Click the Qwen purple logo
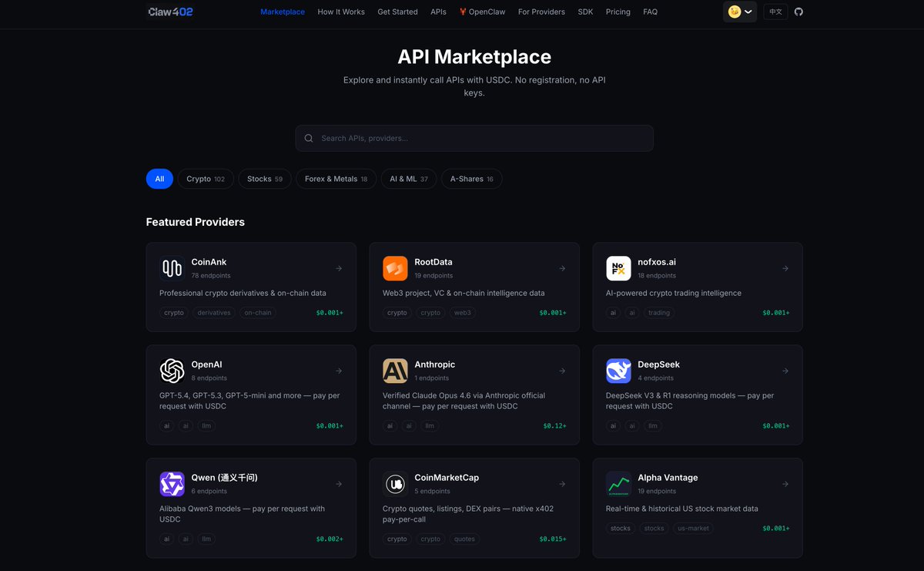 tap(172, 484)
